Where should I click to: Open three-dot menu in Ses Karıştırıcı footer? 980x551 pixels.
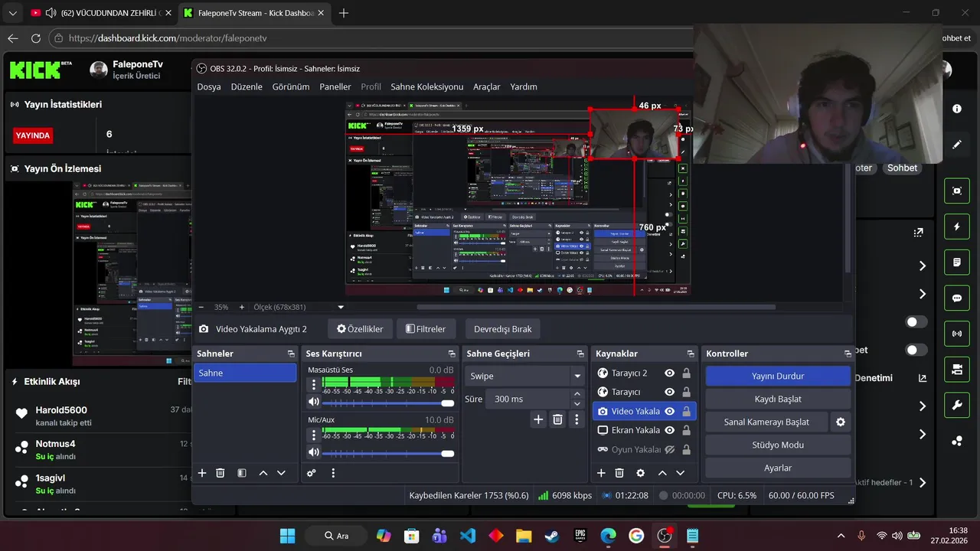coord(333,473)
